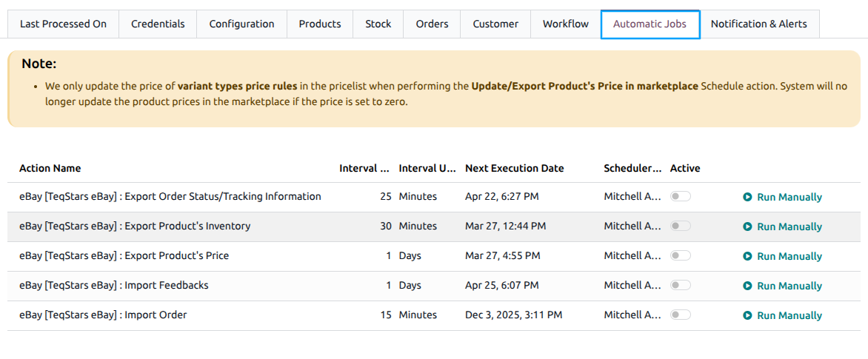Select the Export Product's Price action name
This screenshot has height=359, width=868.
pos(124,255)
